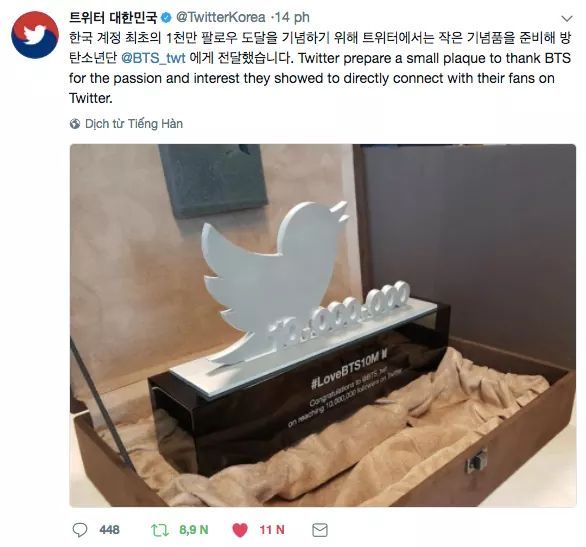Click the tweet body text
Viewport: 586px width, 547px height.
click(x=320, y=68)
